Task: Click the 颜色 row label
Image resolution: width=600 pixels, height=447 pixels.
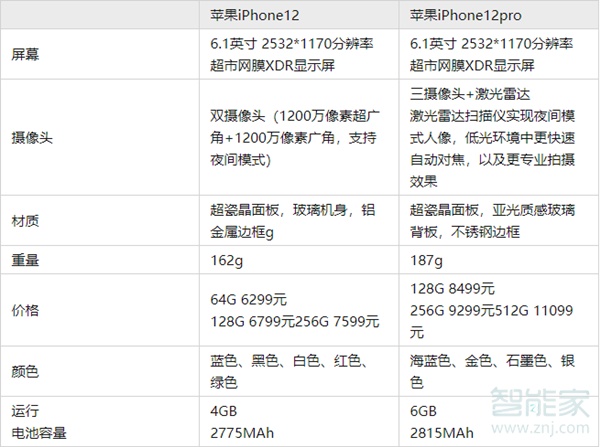Action: click(x=25, y=371)
